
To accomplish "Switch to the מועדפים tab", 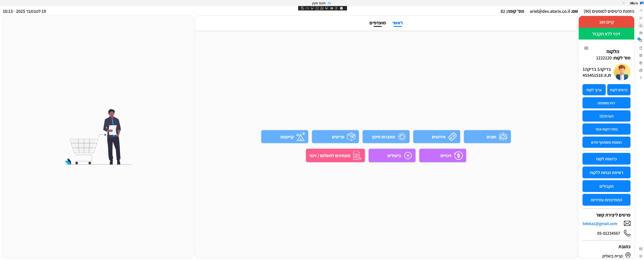I will [377, 23].
